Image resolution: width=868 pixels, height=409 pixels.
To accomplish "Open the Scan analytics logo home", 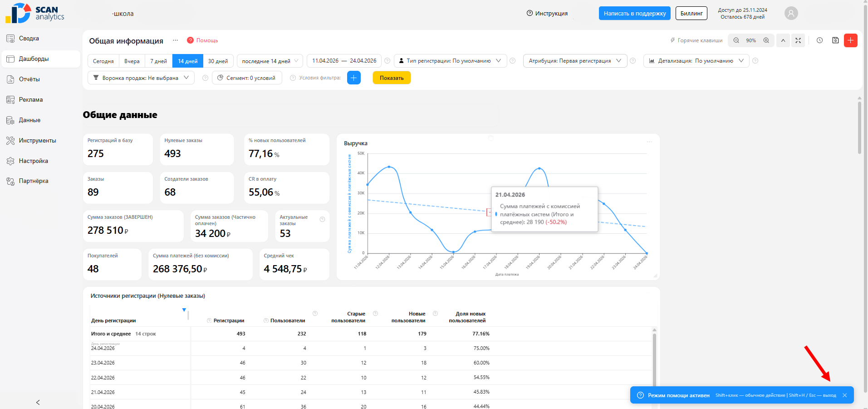I will tap(35, 13).
